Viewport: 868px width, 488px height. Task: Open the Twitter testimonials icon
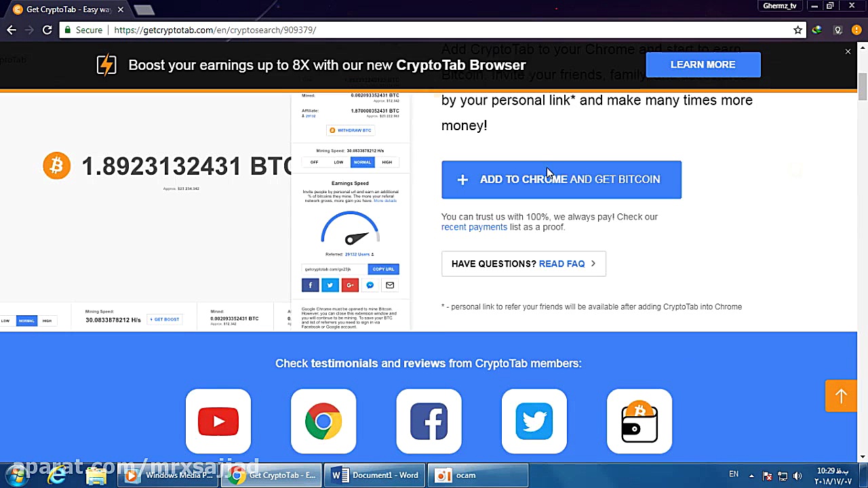click(534, 421)
